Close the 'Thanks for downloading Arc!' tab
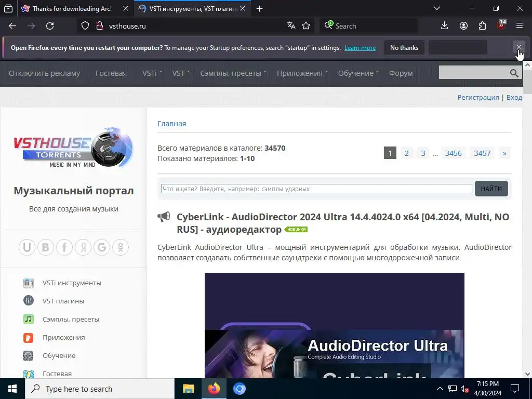532x399 pixels. [126, 9]
